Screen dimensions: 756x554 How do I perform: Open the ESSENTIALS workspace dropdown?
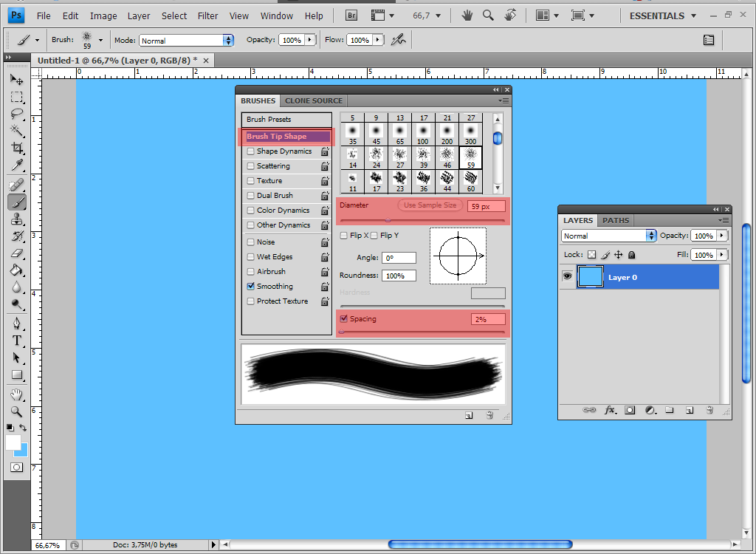pyautogui.click(x=663, y=16)
